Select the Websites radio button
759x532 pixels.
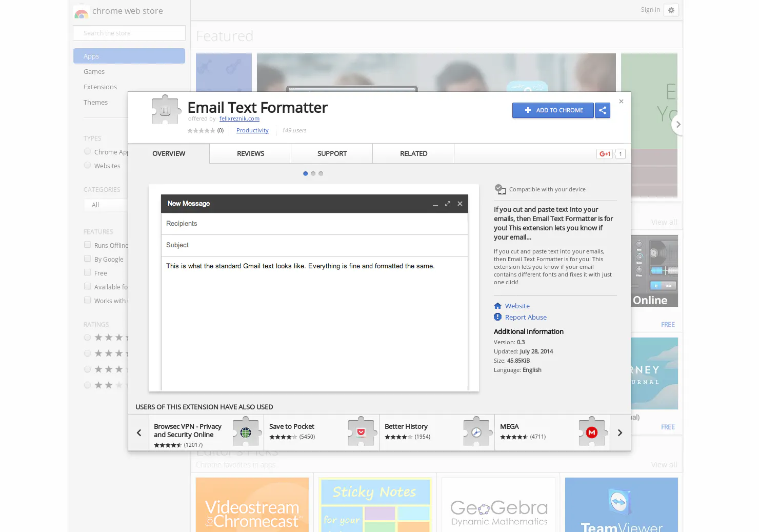(x=87, y=165)
